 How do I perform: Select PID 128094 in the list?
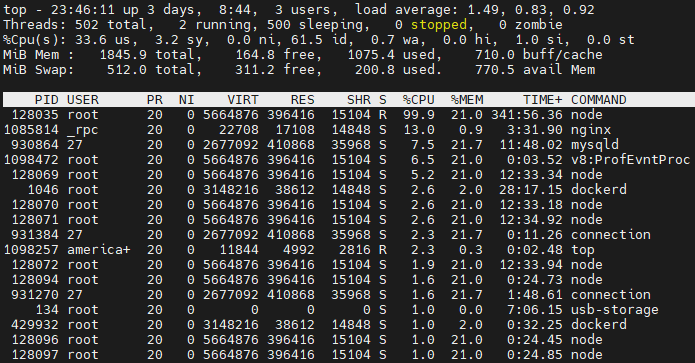click(35, 280)
